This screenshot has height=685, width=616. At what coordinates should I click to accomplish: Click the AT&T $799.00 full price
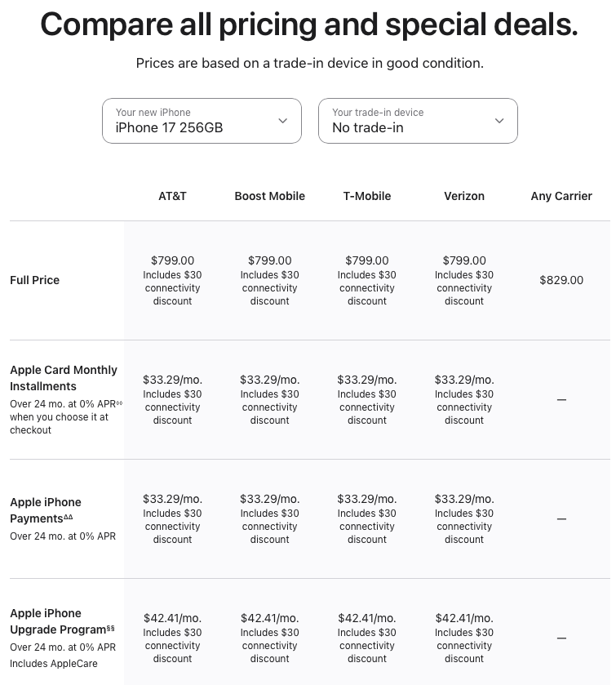(x=172, y=260)
